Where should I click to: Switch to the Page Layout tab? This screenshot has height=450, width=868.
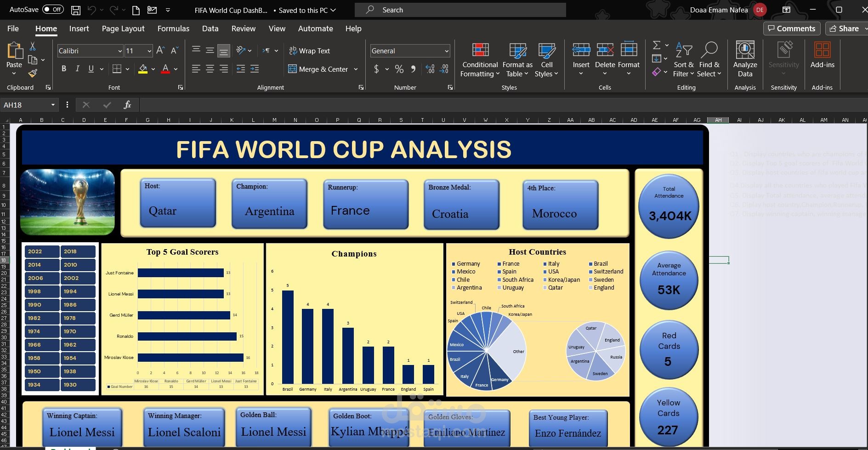point(123,28)
